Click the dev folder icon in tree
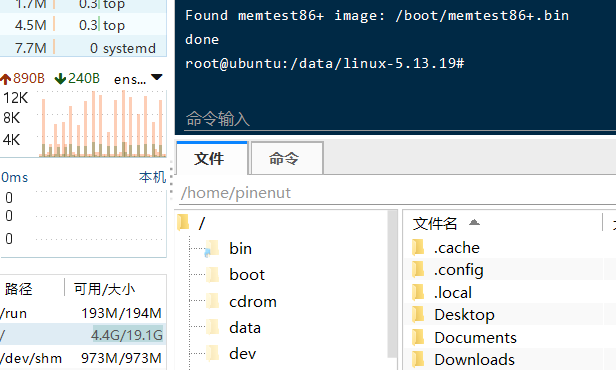Viewport: 616px width, 370px height. pos(213,353)
